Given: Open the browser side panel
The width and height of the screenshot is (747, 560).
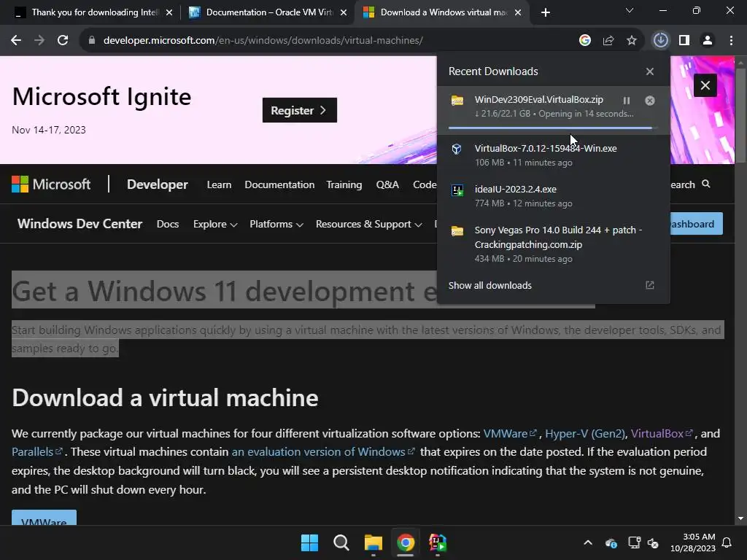Looking at the screenshot, I should point(684,41).
